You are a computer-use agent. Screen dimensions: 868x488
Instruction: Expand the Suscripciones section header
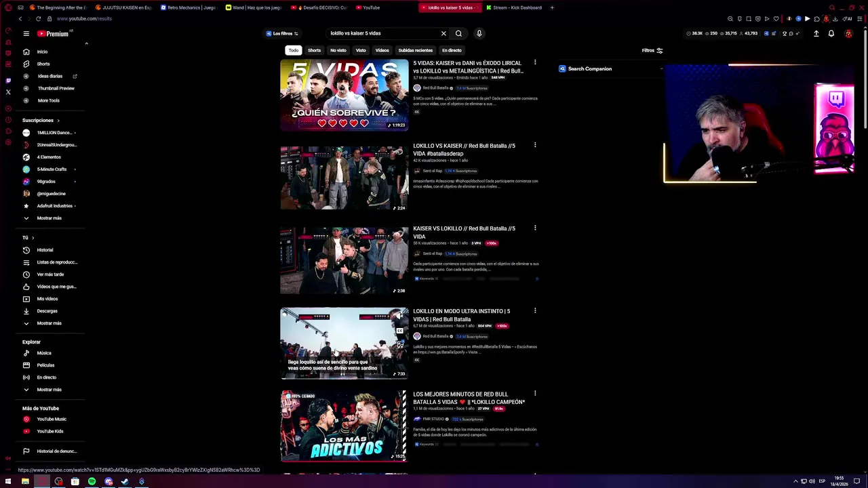click(41, 121)
